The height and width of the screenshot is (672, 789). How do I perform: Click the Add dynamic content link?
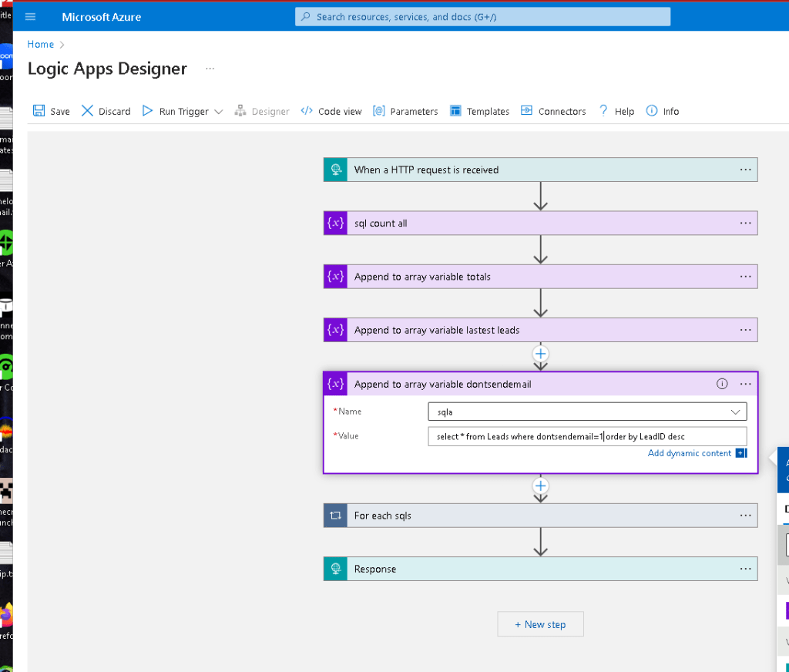[690, 453]
